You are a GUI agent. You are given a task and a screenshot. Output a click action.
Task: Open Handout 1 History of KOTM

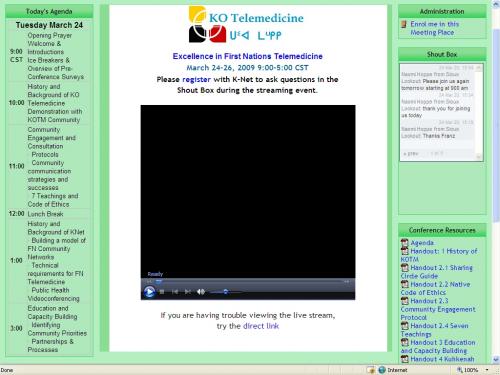[439, 255]
